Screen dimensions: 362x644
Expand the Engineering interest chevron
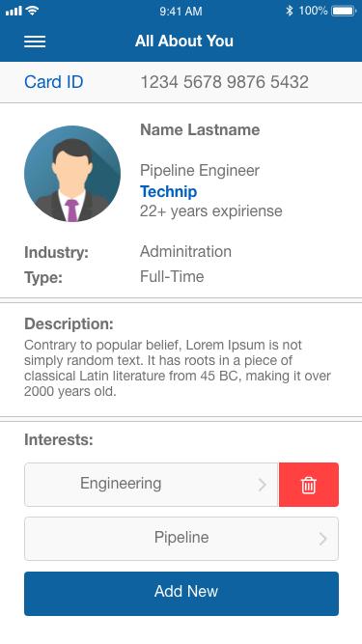tap(262, 485)
